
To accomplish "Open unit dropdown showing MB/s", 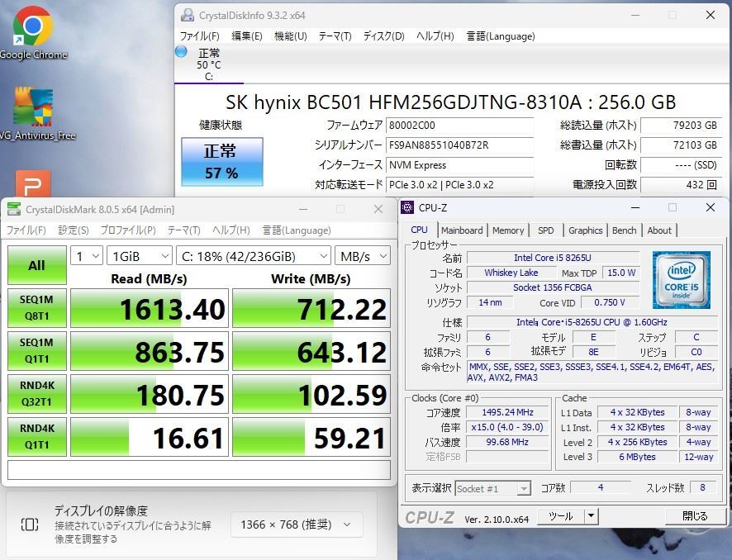I will coord(363,256).
